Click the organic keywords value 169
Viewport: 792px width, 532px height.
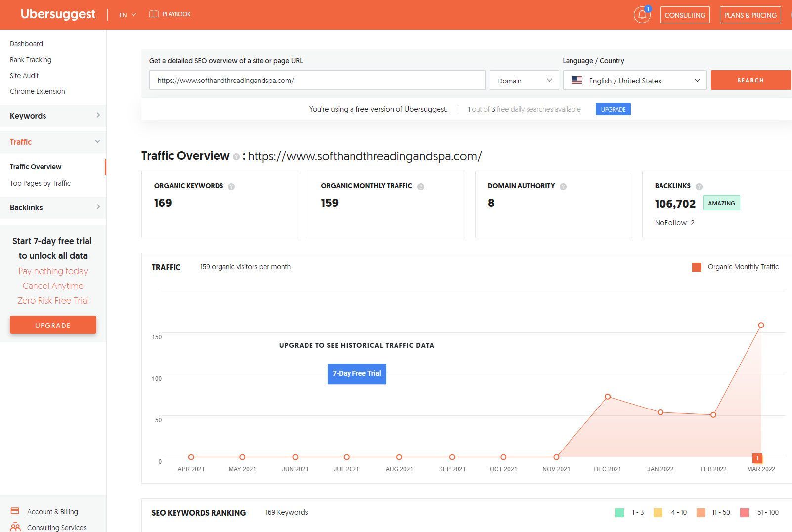pos(163,203)
